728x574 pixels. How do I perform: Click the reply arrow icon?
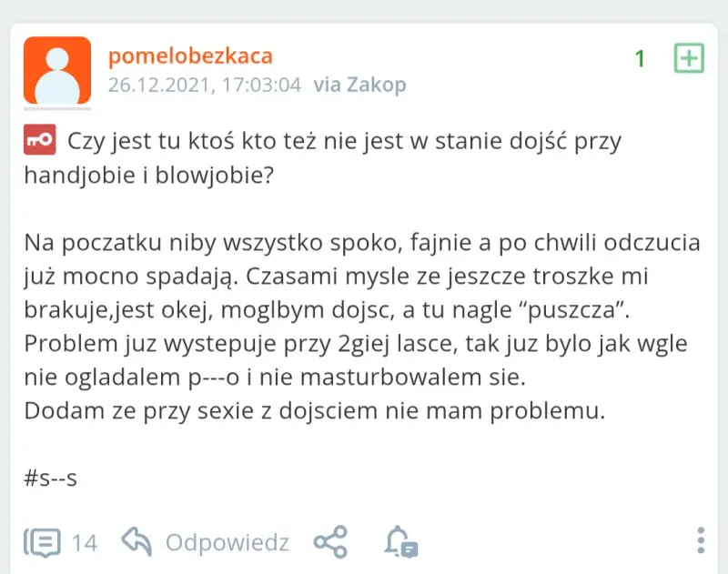pyautogui.click(x=136, y=542)
